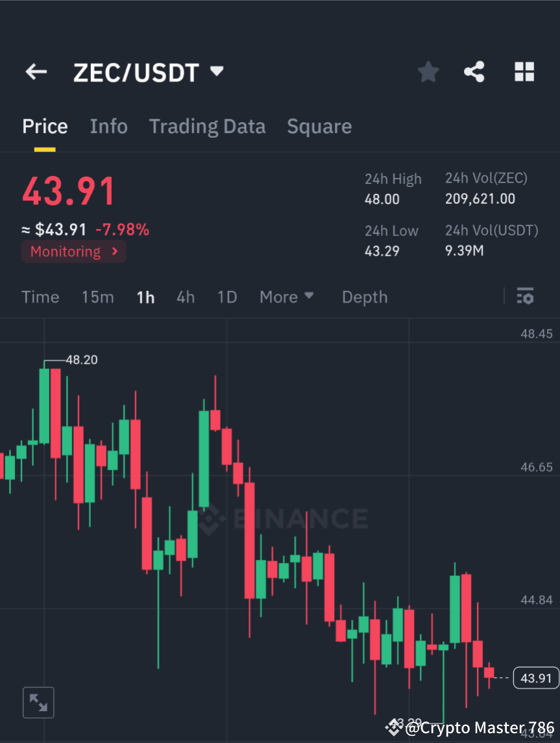Switch to the Trading Data tab
The image size is (560, 743).
coord(207,126)
